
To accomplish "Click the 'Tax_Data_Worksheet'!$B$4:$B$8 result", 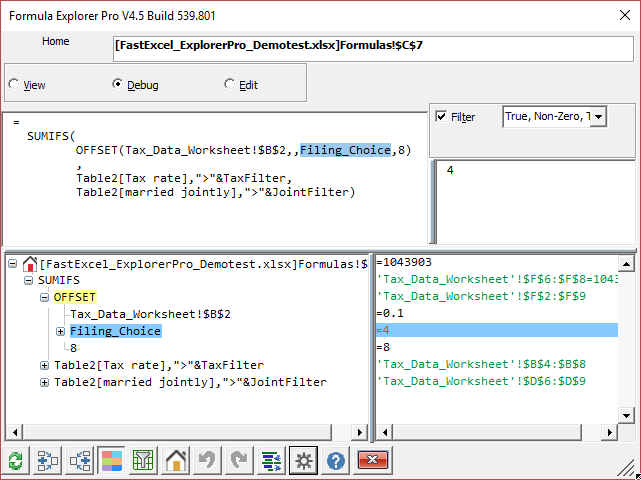I will pyautogui.click(x=481, y=364).
